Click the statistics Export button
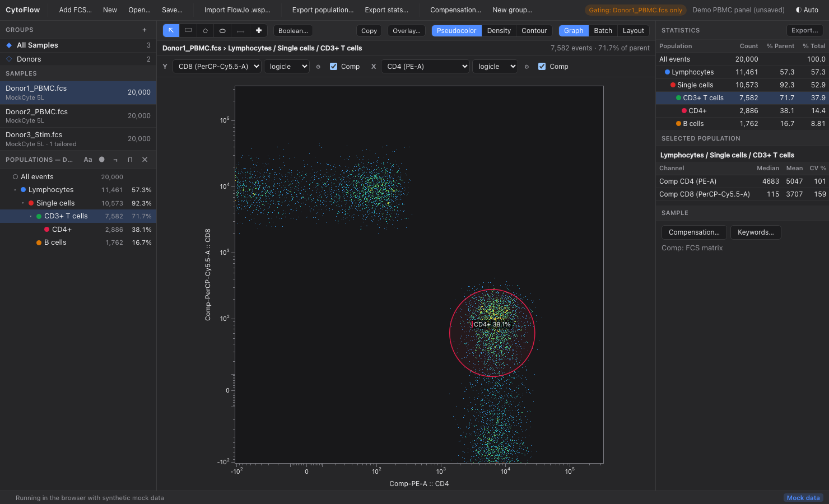This screenshot has width=829, height=504. [805, 30]
